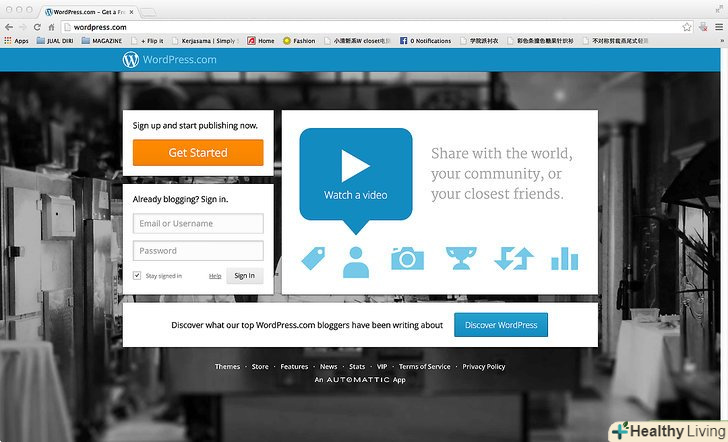This screenshot has width=728, height=442.
Task: Focus the Password field
Action: [198, 251]
